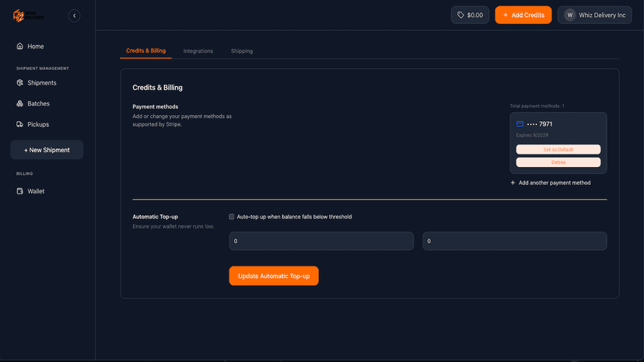644x362 pixels.
Task: Click the $0.00 balance badge
Action: 470,16
